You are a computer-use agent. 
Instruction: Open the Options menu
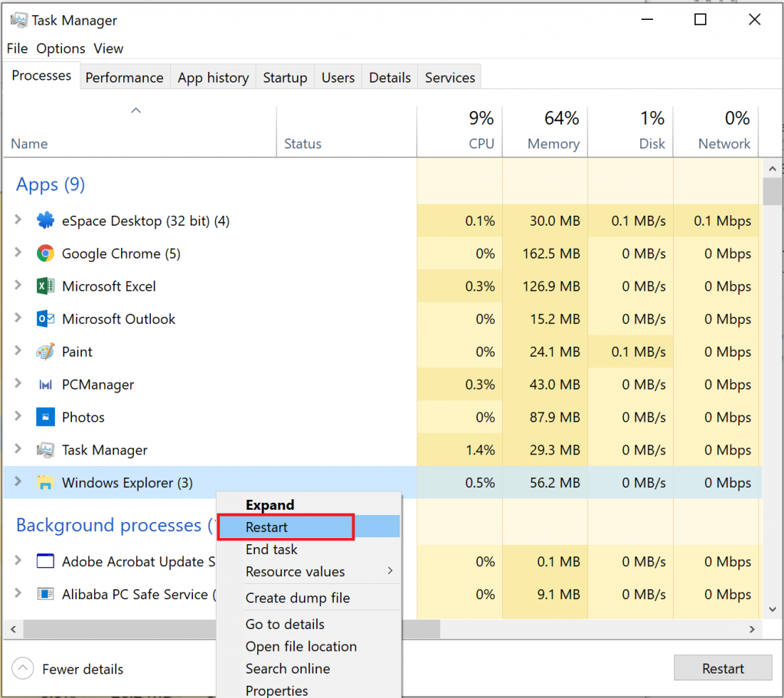60,48
